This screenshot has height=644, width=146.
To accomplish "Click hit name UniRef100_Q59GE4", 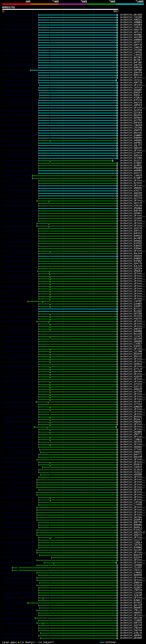I will tap(131, 271).
